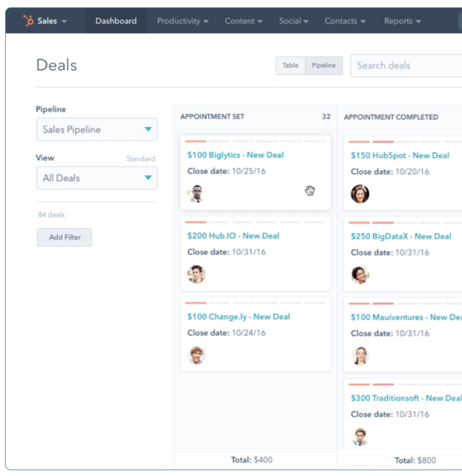Click the Appointment Completed column header

point(391,117)
